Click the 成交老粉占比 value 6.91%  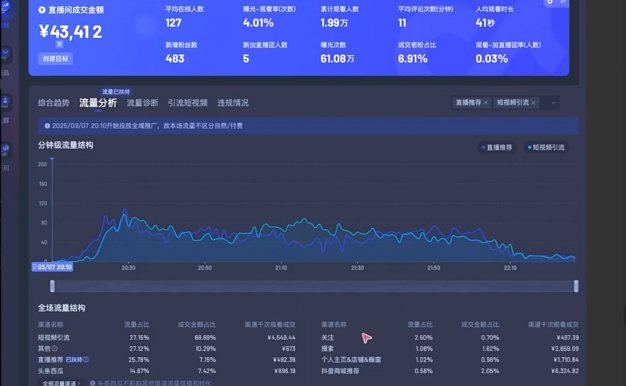point(412,59)
